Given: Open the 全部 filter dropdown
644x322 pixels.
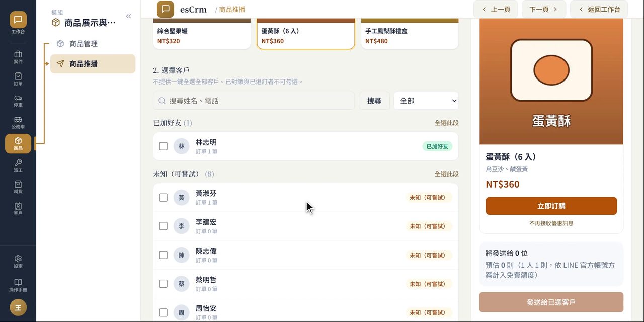Looking at the screenshot, I should 426,101.
